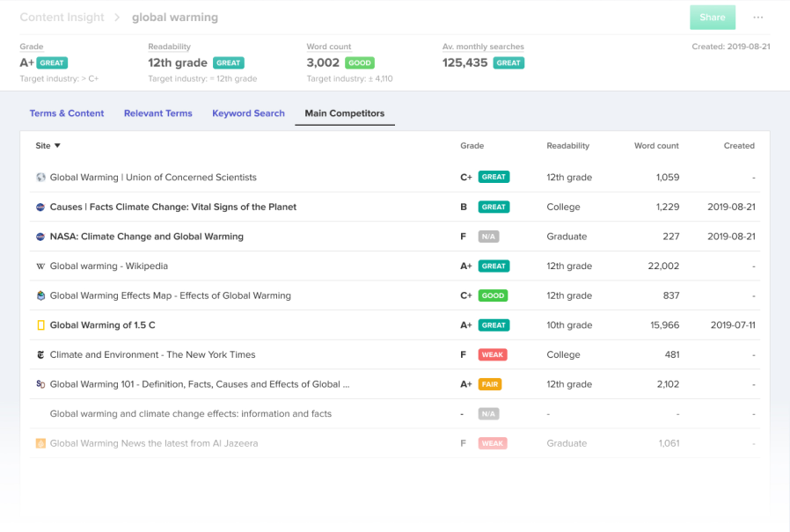Click the GOOD badge beside 3,002 word count
790x532 pixels.
coord(360,63)
